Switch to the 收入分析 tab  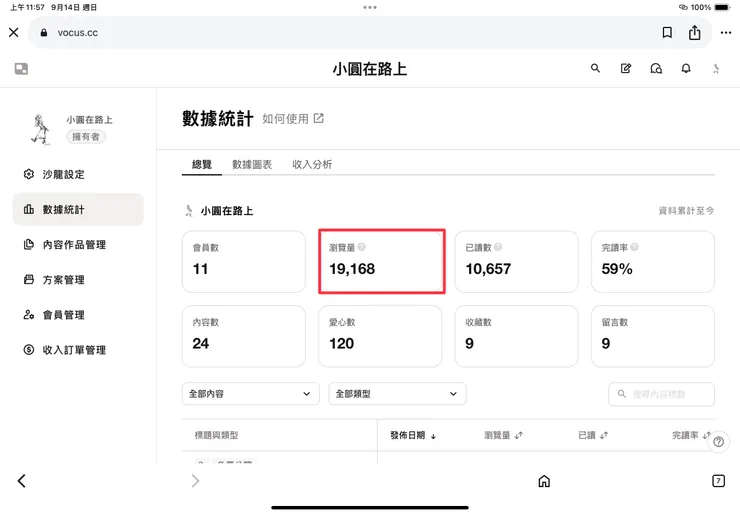[312, 164]
